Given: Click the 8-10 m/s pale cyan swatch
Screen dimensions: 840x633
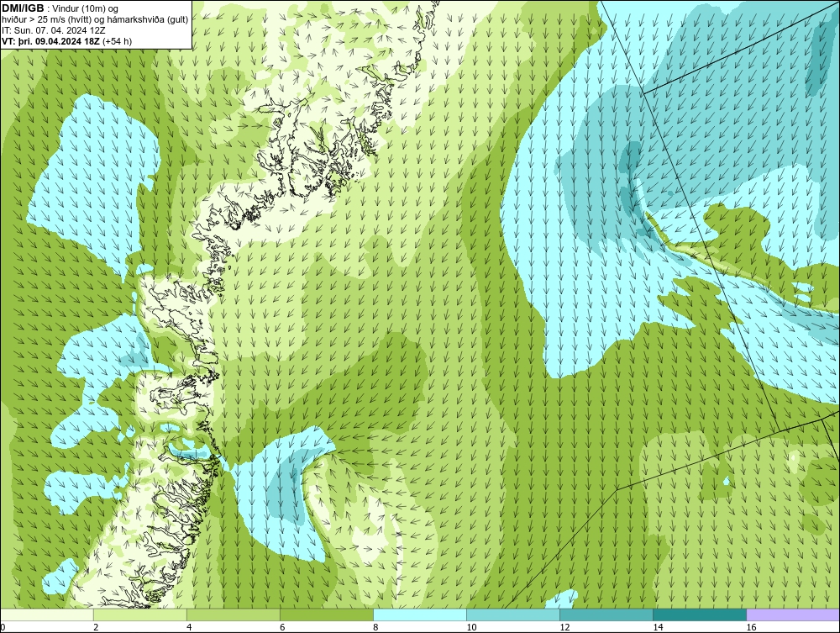Looking at the screenshot, I should pos(420,615).
